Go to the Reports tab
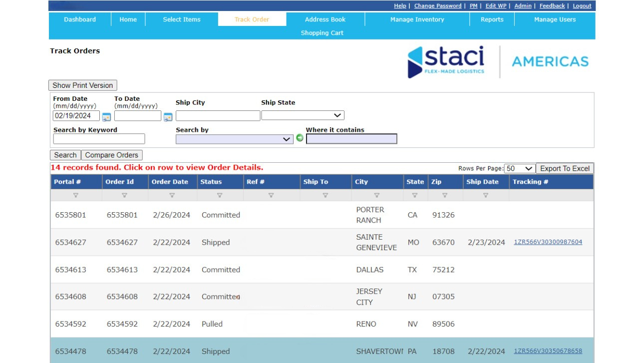The width and height of the screenshot is (644, 363). pos(492,19)
